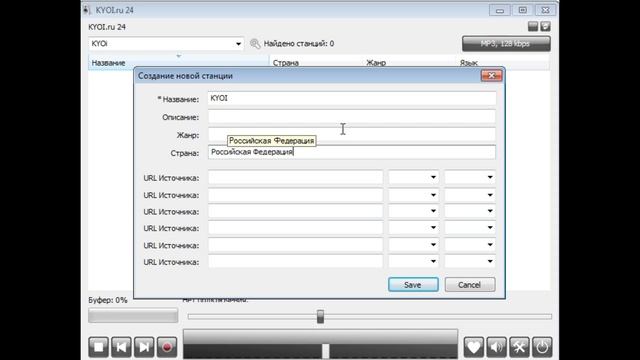Open fifth URL row's first dropdown
The image size is (640, 360).
pyautogui.click(x=433, y=245)
